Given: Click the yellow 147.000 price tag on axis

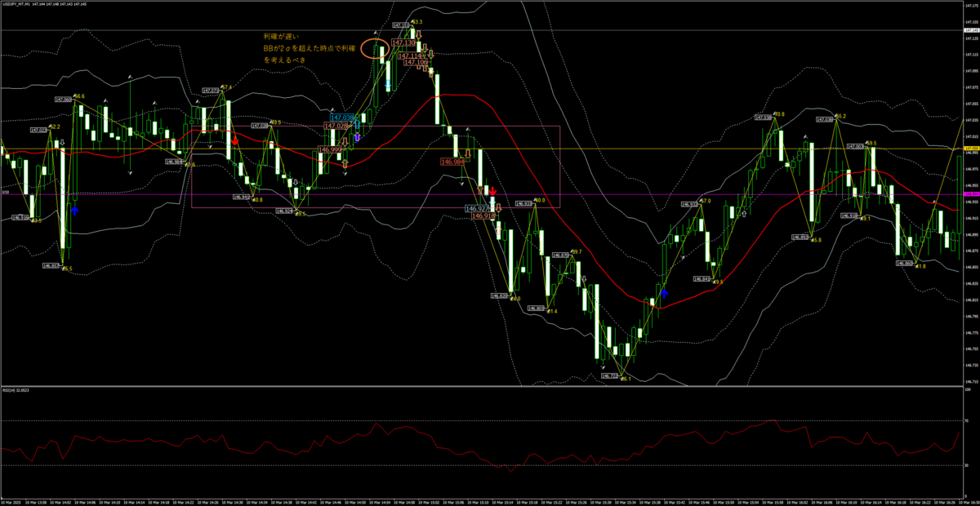Looking at the screenshot, I should tap(972, 149).
